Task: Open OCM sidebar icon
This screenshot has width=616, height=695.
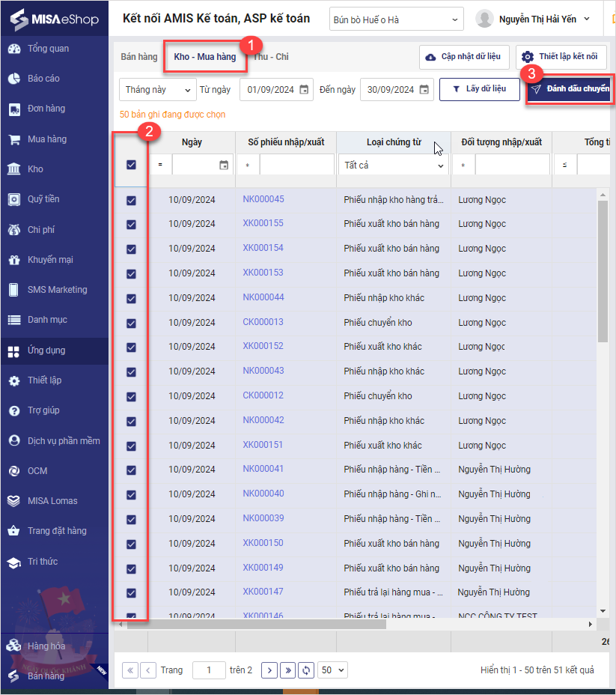Action: [14, 471]
